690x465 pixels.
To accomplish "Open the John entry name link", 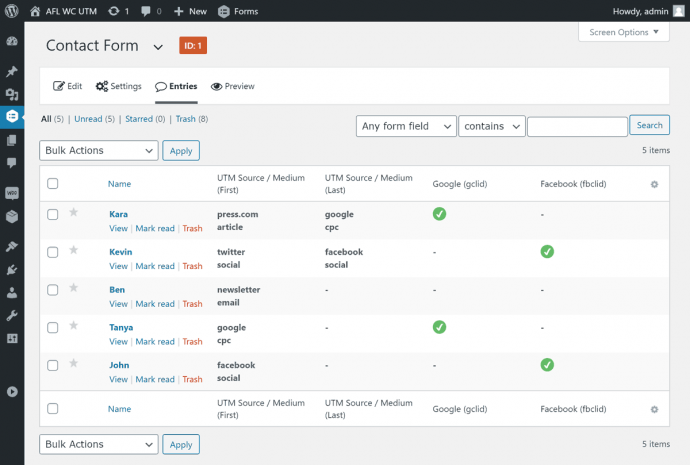I will click(119, 365).
